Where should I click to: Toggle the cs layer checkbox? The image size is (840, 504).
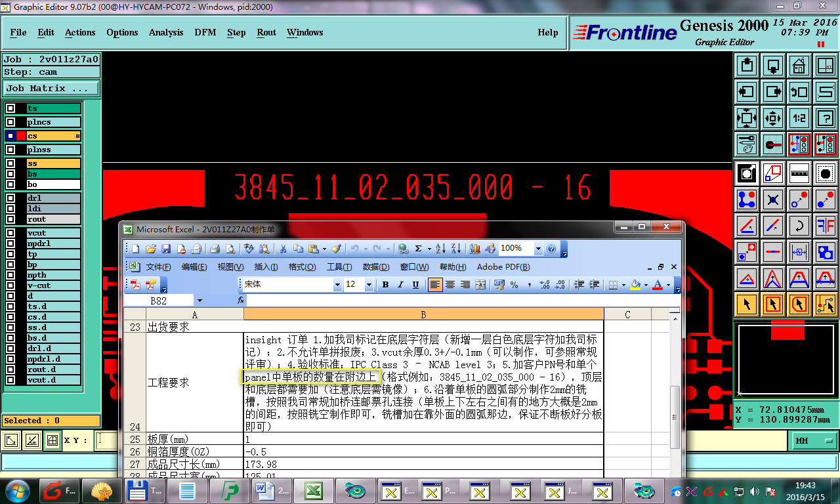point(10,136)
